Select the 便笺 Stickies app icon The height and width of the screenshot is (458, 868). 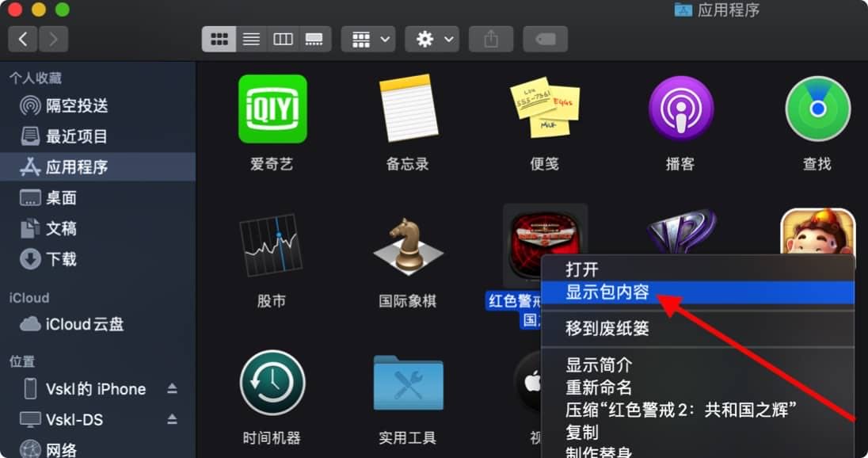[x=545, y=108]
